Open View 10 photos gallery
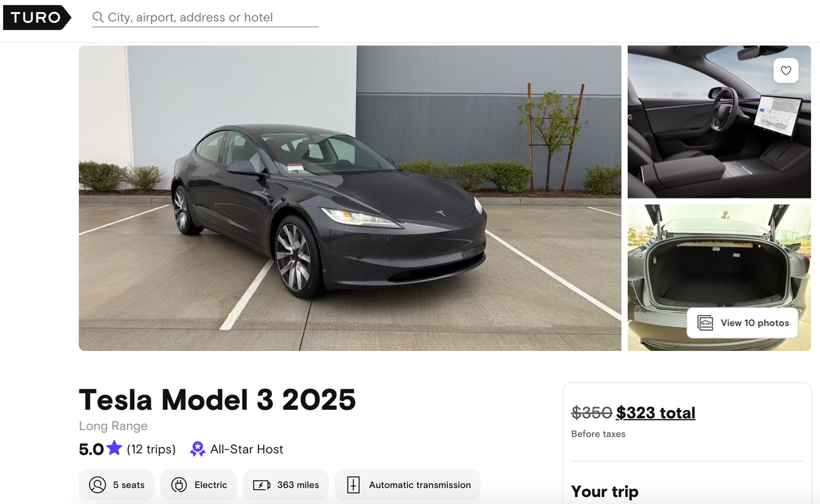Image resolution: width=820 pixels, height=504 pixels. tap(742, 323)
